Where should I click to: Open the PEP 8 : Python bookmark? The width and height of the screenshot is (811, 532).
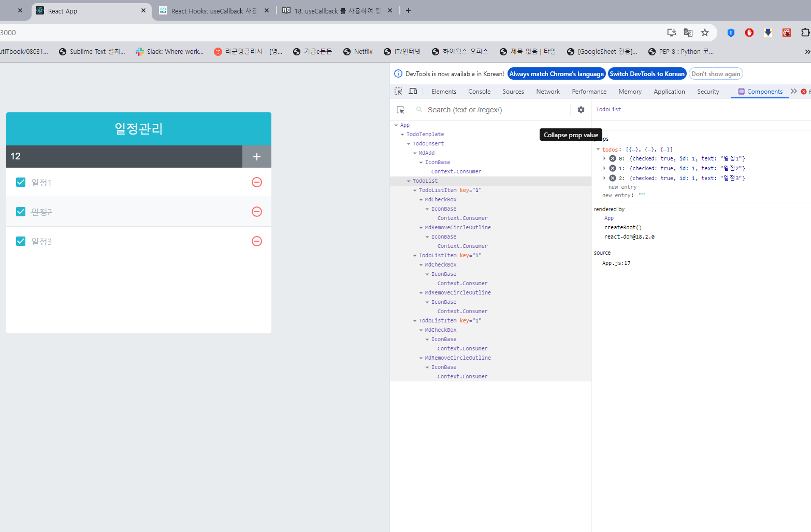click(681, 52)
